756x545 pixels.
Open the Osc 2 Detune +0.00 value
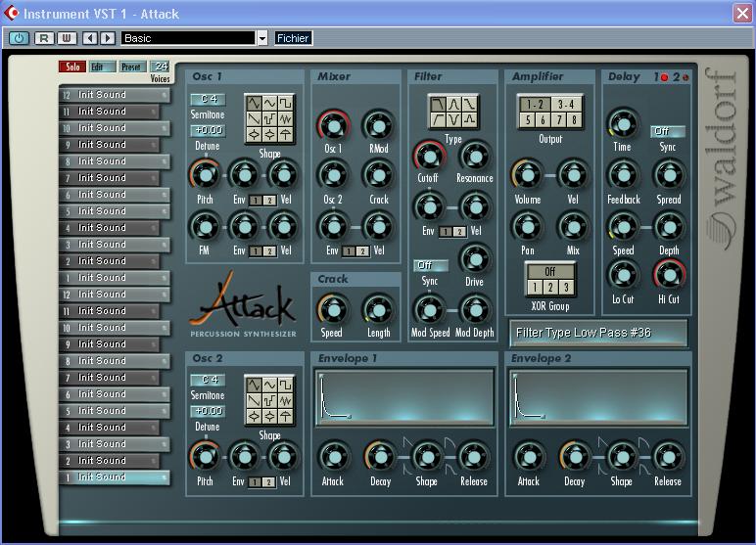click(x=209, y=412)
